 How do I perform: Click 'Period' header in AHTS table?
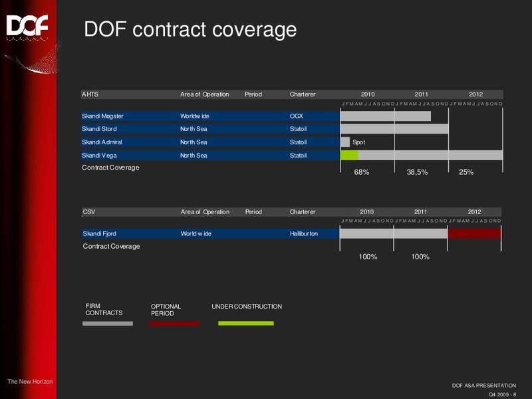253,94
